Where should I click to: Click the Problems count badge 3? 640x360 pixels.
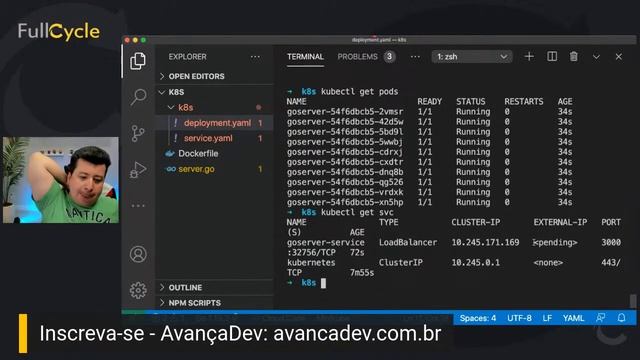[x=389, y=56]
